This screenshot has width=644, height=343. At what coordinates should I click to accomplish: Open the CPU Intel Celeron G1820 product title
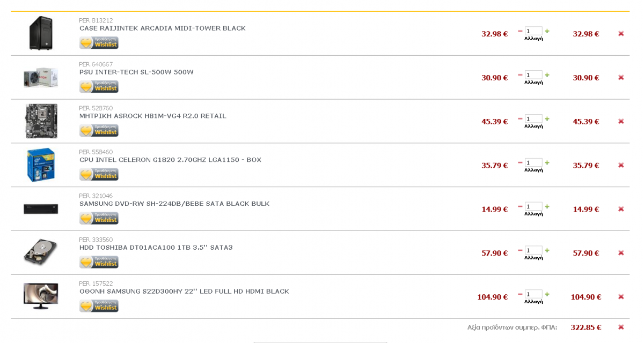[x=170, y=160]
